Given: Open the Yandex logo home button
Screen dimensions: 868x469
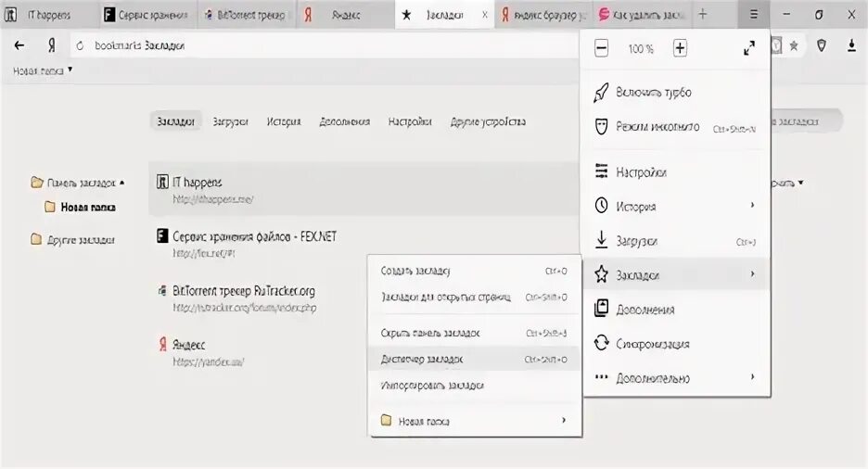Looking at the screenshot, I should pos(52,45).
